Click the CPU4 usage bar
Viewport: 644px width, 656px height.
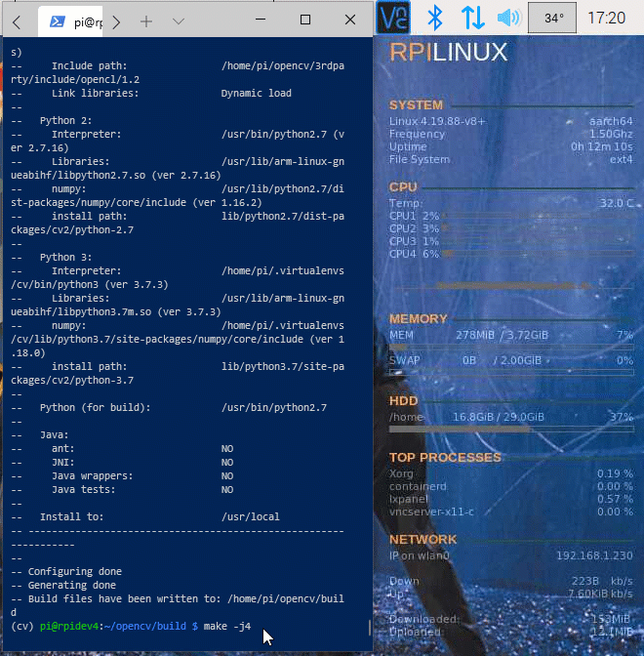point(538,254)
